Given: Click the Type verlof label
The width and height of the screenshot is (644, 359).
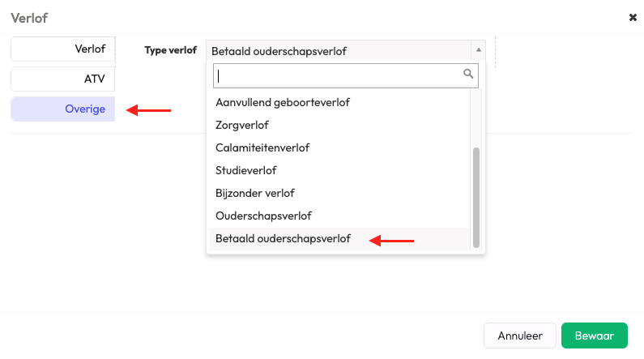Looking at the screenshot, I should click(170, 50).
